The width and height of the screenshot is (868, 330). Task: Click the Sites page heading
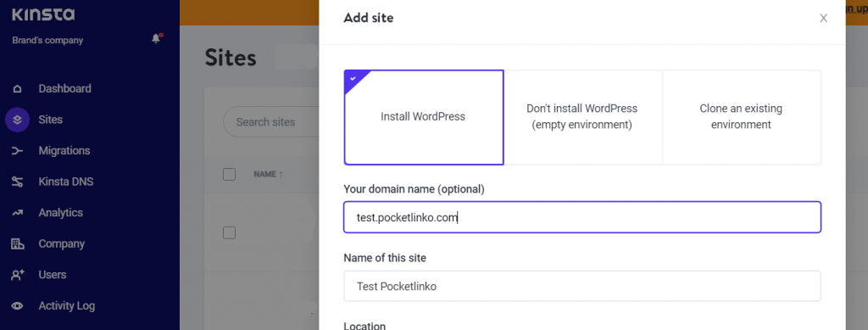point(231,58)
